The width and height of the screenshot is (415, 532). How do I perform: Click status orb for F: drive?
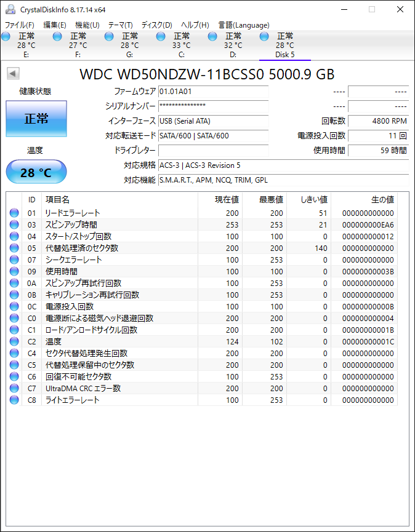pos(57,37)
